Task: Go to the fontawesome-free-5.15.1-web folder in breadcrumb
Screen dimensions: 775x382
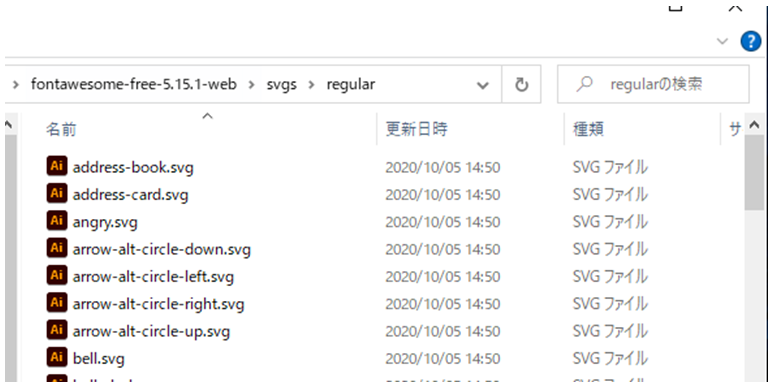Action: (134, 85)
